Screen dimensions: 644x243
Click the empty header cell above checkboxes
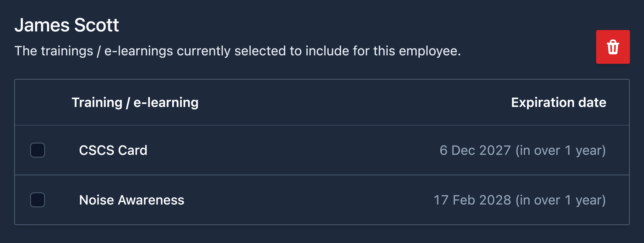point(38,102)
